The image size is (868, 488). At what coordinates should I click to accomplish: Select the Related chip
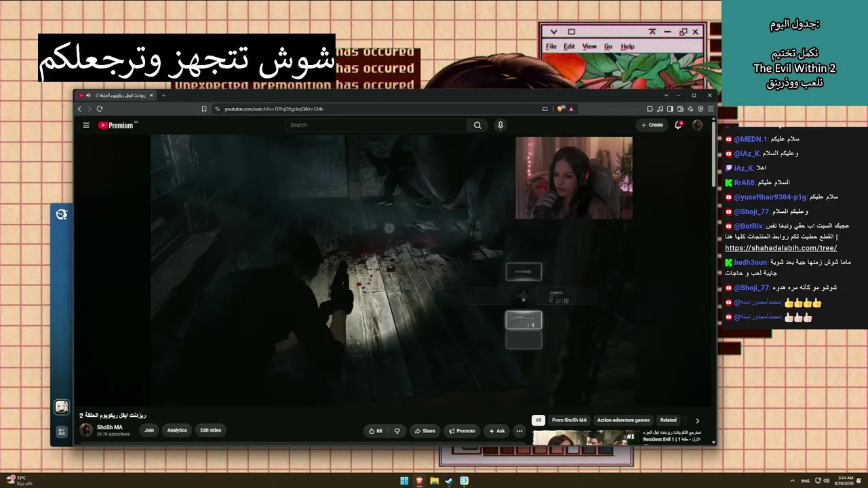(669, 420)
